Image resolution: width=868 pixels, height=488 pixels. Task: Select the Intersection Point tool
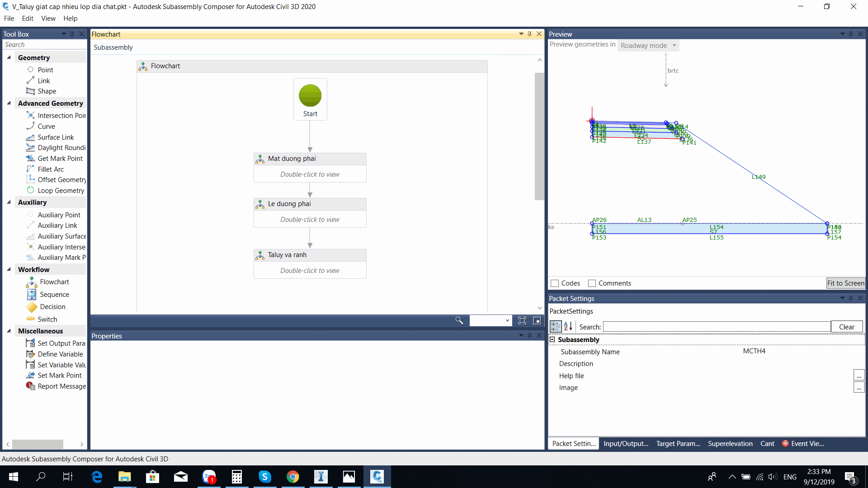point(61,115)
